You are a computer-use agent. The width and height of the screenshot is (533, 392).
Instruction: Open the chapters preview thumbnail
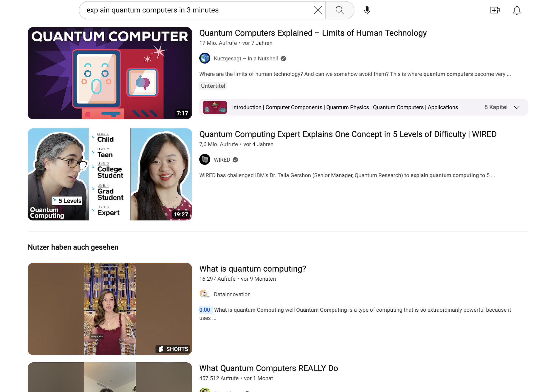tap(215, 107)
